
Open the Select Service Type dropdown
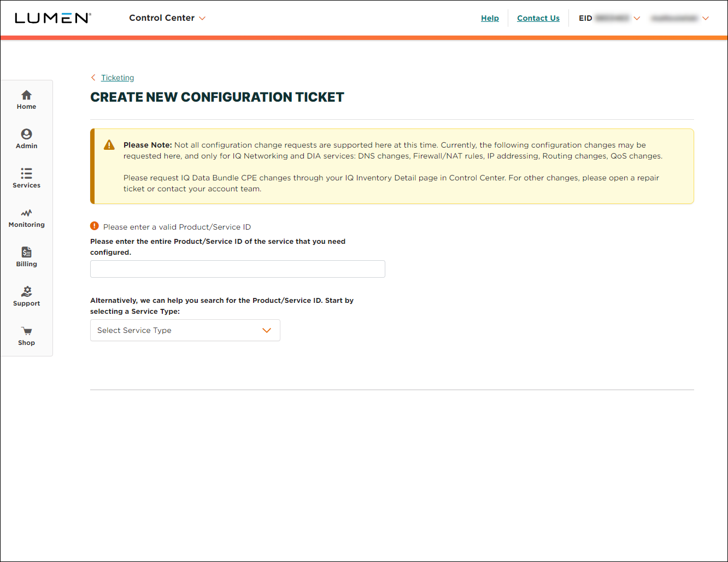click(x=185, y=330)
